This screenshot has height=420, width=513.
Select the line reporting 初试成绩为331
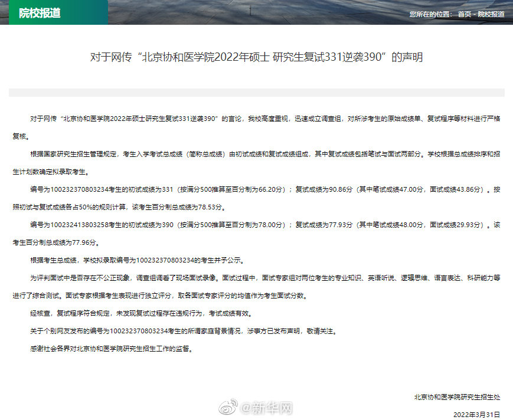[x=265, y=189]
